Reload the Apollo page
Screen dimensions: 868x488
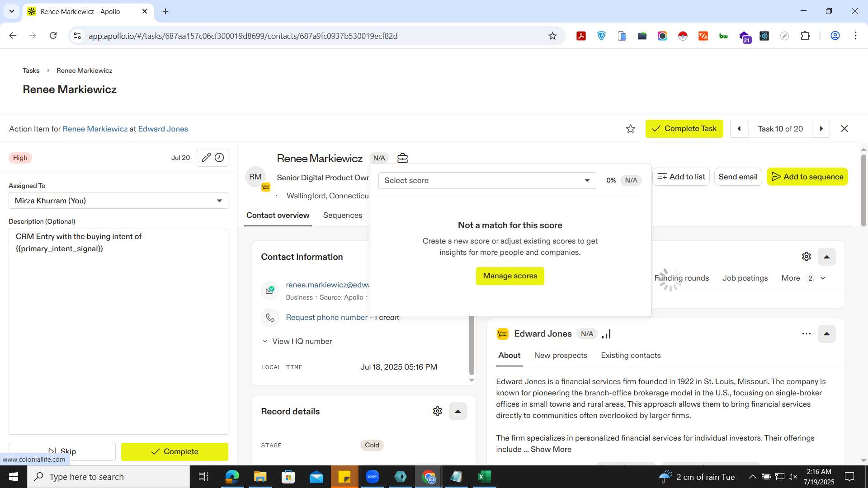(53, 36)
